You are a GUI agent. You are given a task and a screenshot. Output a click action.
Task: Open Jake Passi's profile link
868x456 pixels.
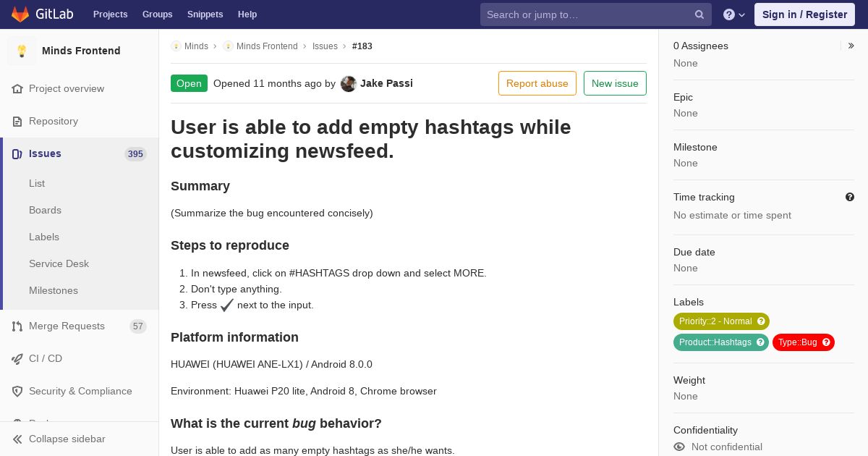pos(386,83)
